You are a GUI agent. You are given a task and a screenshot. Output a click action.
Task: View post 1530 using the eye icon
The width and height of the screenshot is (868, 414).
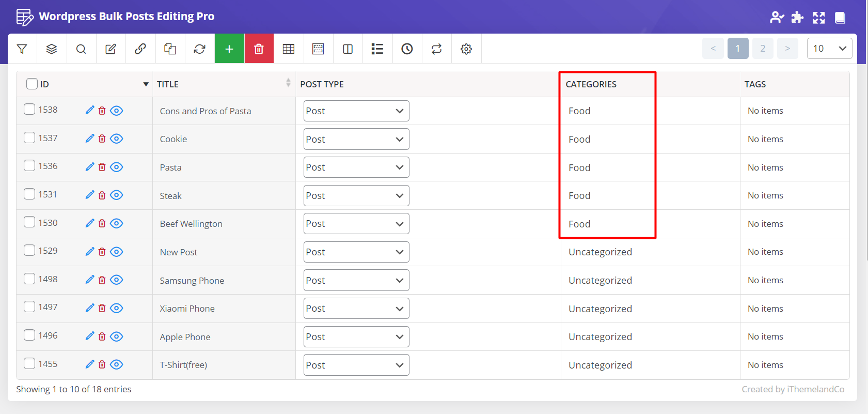[117, 223]
